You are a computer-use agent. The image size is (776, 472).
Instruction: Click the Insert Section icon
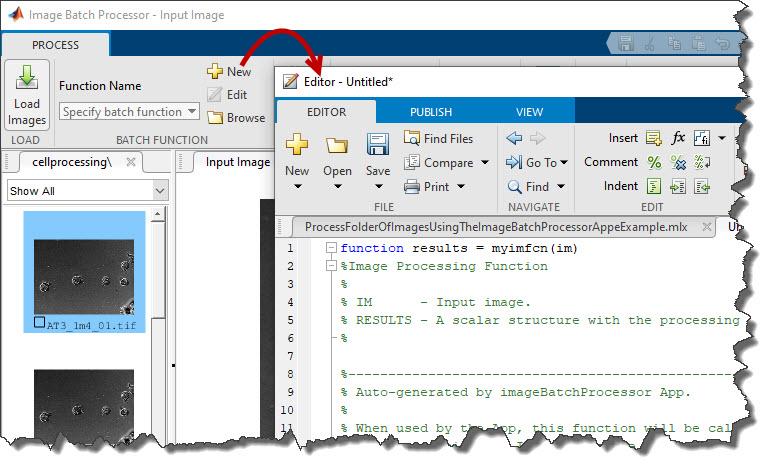654,138
